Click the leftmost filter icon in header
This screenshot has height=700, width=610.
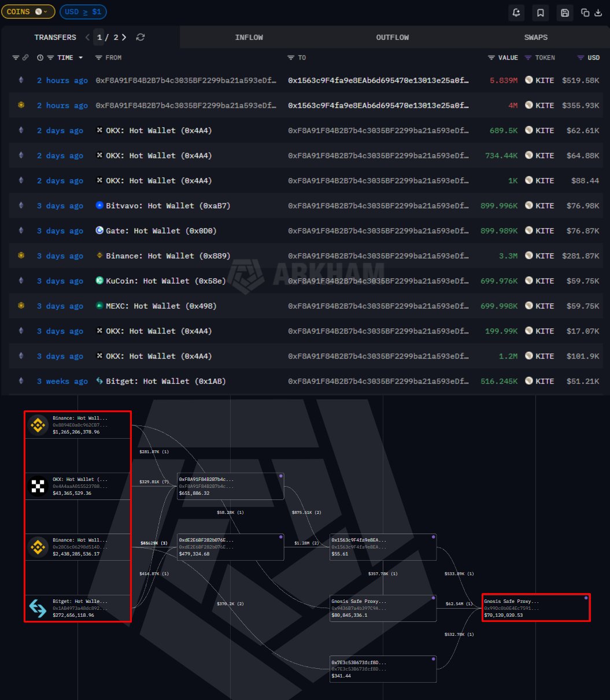tap(16, 58)
